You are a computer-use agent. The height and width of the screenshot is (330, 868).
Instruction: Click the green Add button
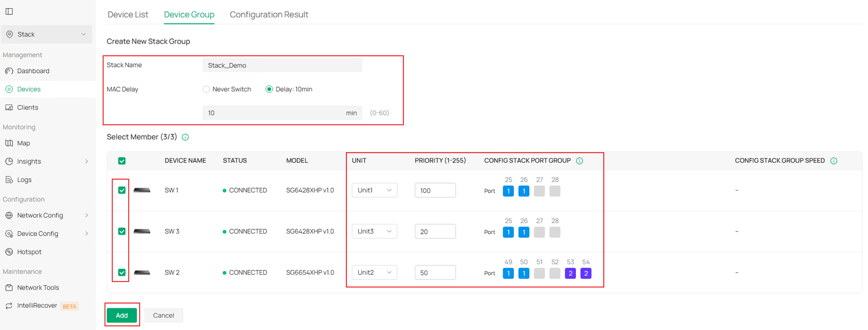(x=122, y=315)
